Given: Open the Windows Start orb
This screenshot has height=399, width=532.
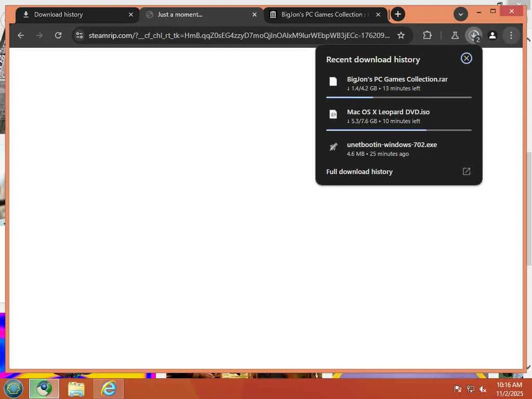Looking at the screenshot, I should (13, 389).
